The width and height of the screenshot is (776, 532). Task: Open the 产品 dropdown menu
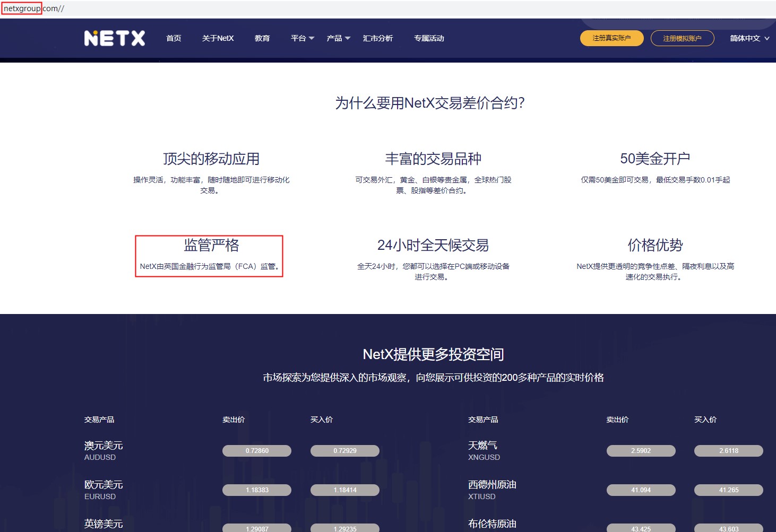338,38
